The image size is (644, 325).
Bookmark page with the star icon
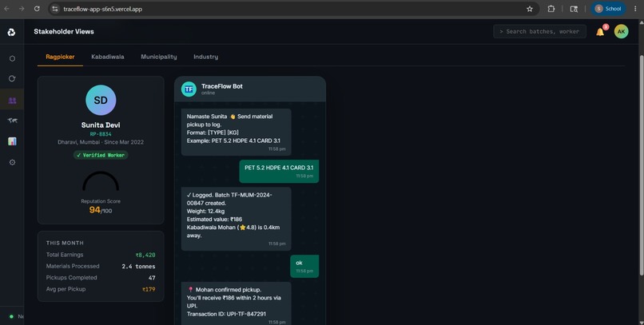[530, 9]
